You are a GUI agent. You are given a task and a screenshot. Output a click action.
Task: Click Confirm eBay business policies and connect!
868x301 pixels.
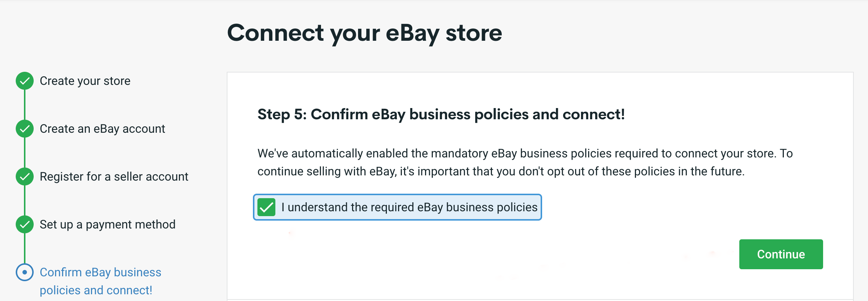point(100,280)
